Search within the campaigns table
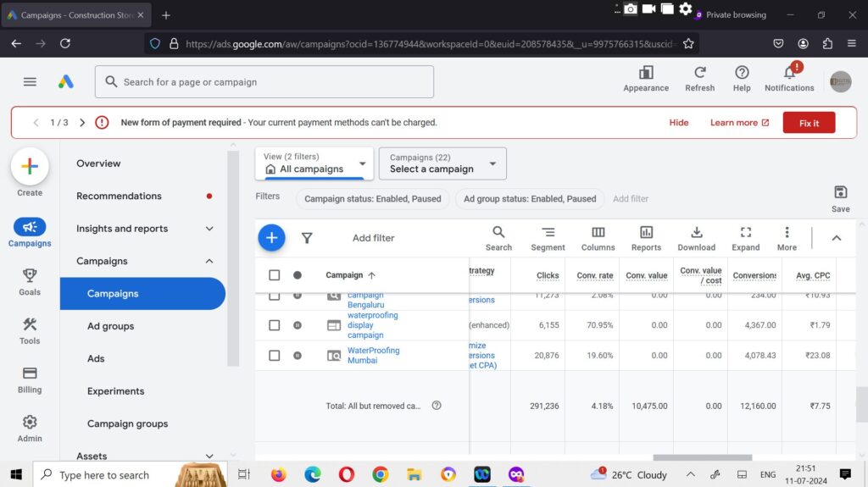Image resolution: width=868 pixels, height=487 pixels. (498, 239)
